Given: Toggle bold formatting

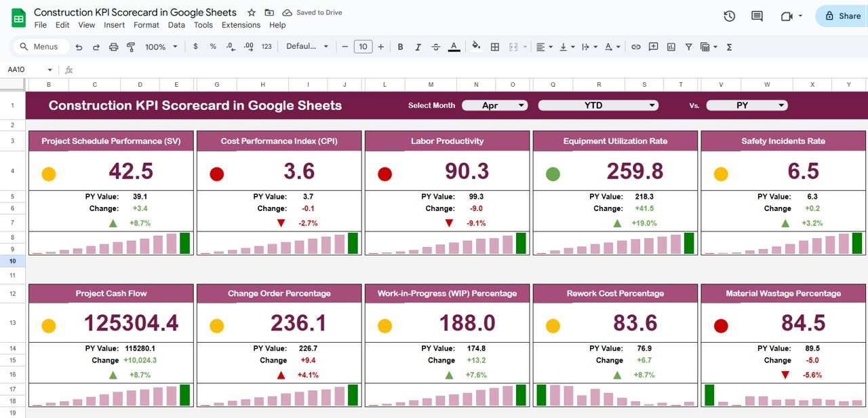Looking at the screenshot, I should 400,47.
